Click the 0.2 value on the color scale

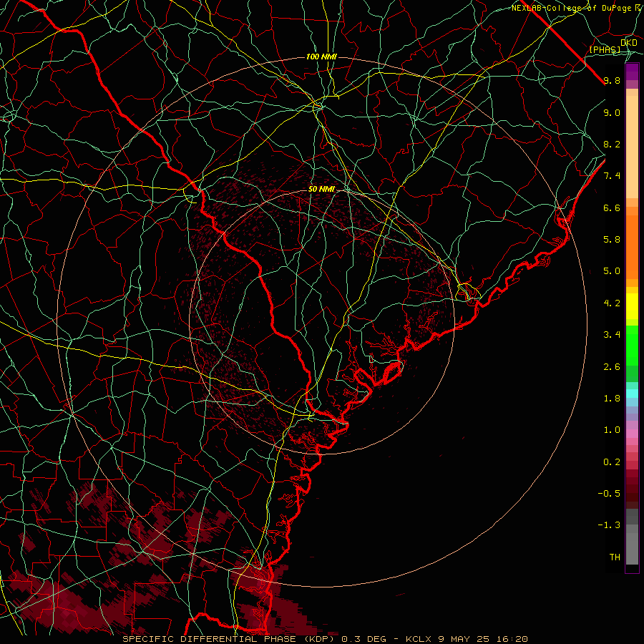[612, 462]
